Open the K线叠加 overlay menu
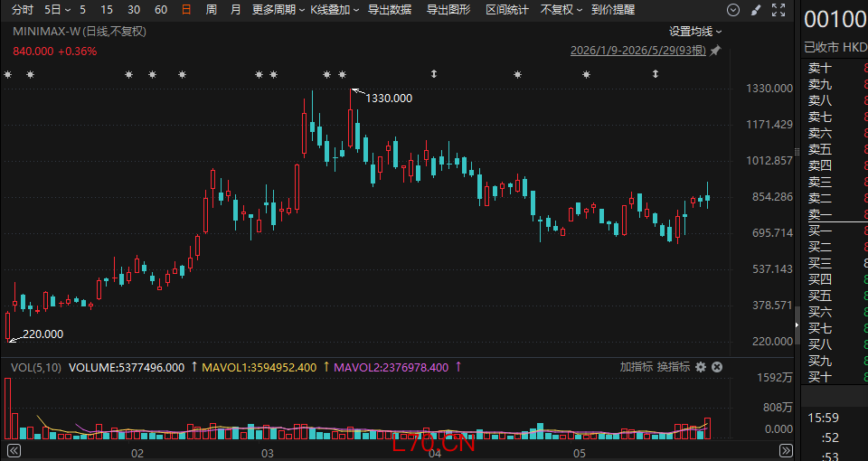This screenshot has height=461, width=868. 335,10
